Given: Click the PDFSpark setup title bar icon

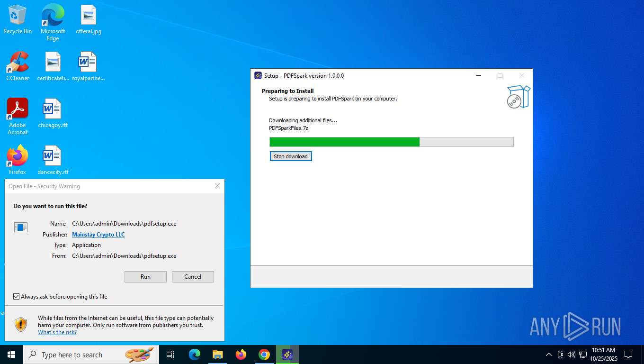Looking at the screenshot, I should (x=258, y=75).
